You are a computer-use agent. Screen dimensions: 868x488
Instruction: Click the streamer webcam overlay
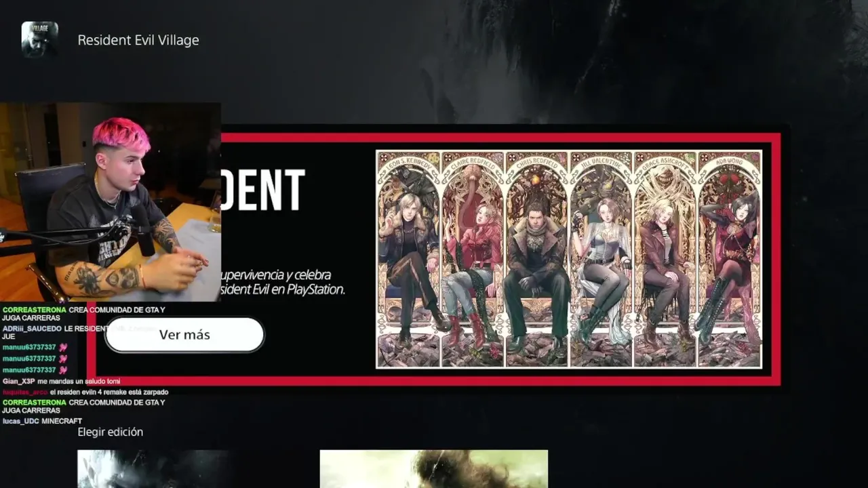111,202
